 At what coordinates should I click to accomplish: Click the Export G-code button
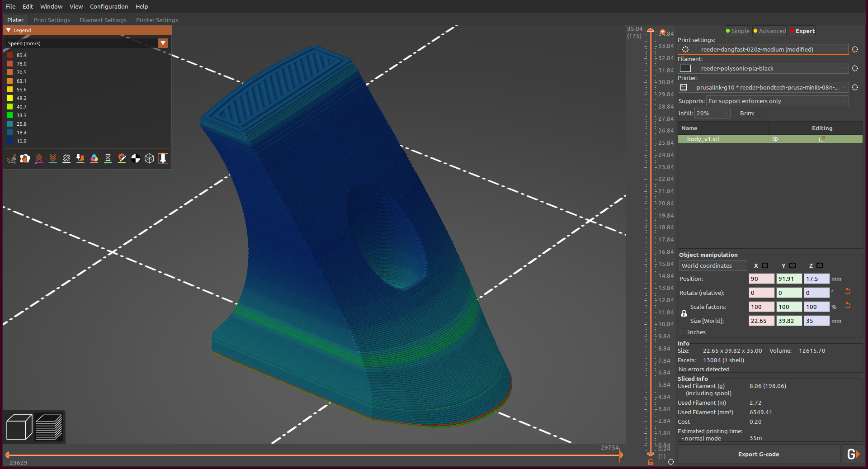(x=759, y=454)
